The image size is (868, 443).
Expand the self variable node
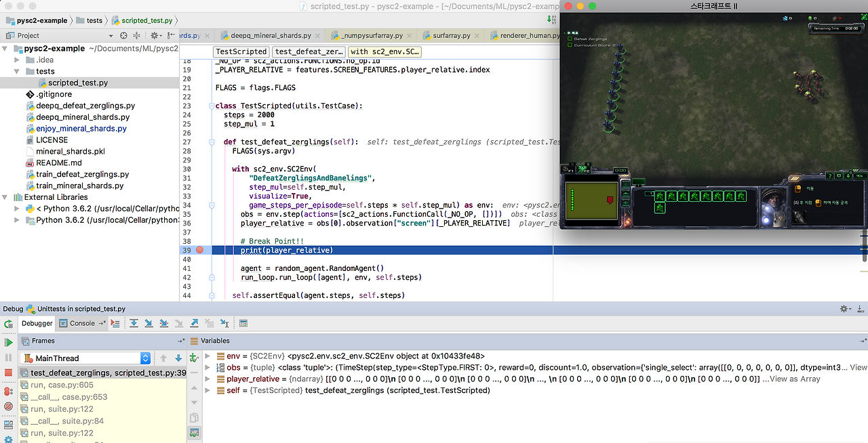click(x=208, y=390)
